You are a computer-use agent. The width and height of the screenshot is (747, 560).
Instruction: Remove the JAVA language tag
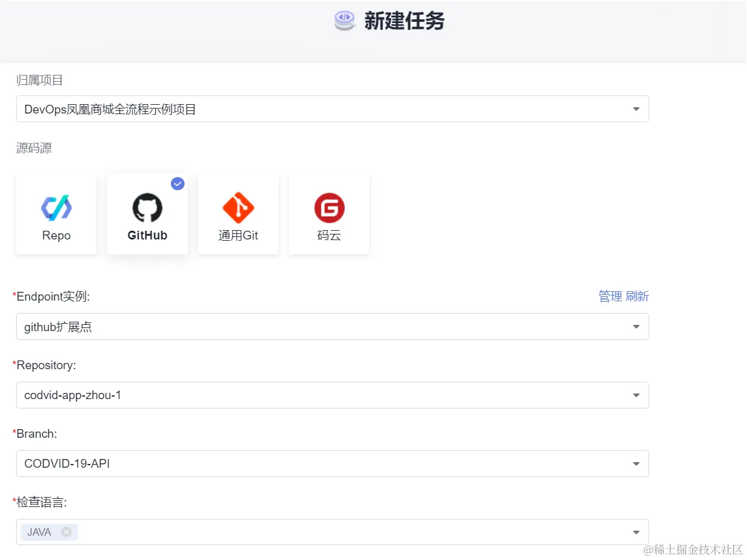click(67, 532)
